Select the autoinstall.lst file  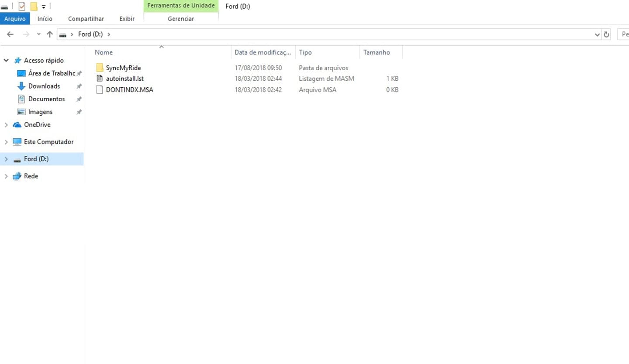pos(124,79)
